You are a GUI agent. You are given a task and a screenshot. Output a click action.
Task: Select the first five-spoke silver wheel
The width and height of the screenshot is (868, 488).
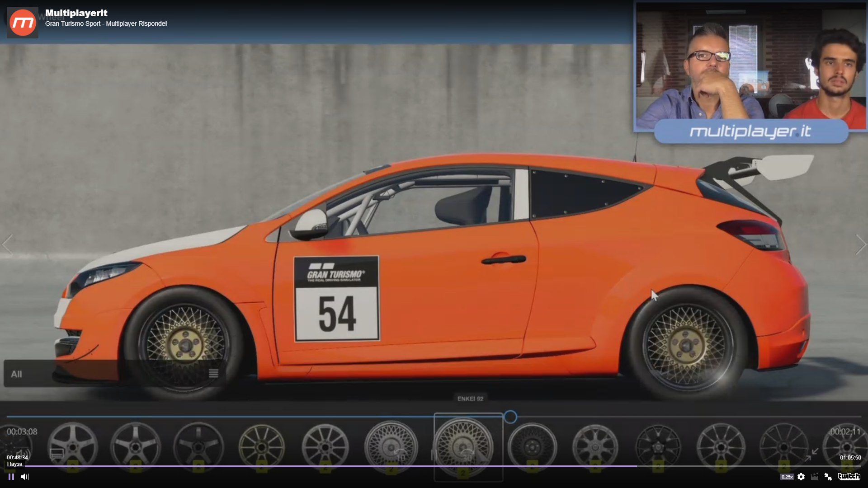73,446
